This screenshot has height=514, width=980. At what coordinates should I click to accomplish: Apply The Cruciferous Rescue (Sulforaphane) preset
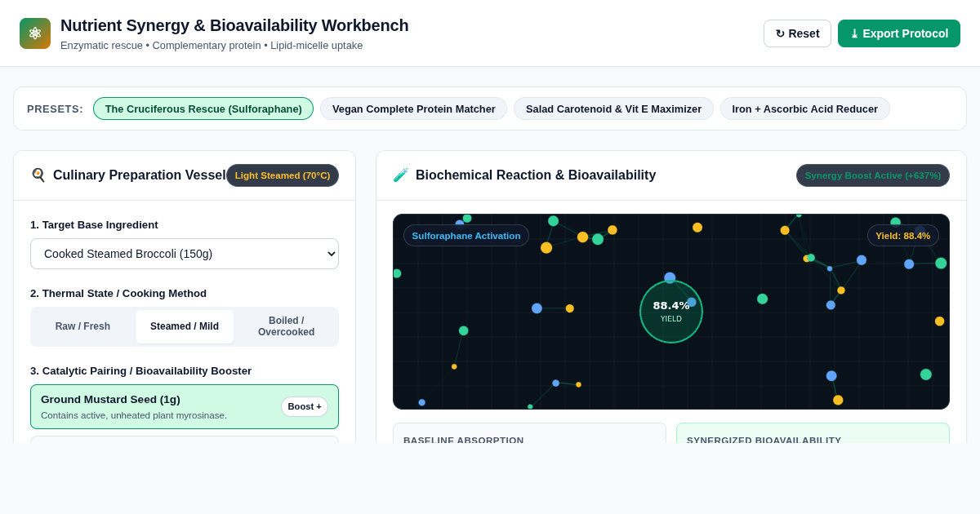tap(203, 109)
